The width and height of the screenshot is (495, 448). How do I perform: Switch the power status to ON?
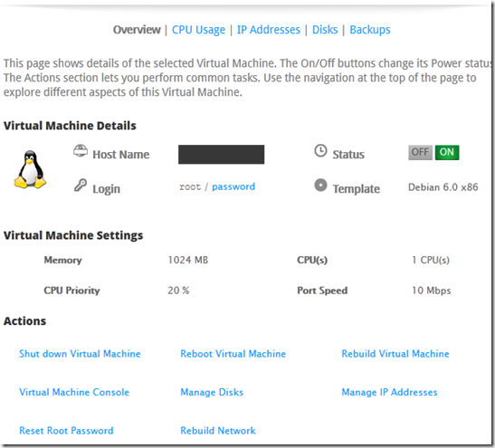[447, 152]
